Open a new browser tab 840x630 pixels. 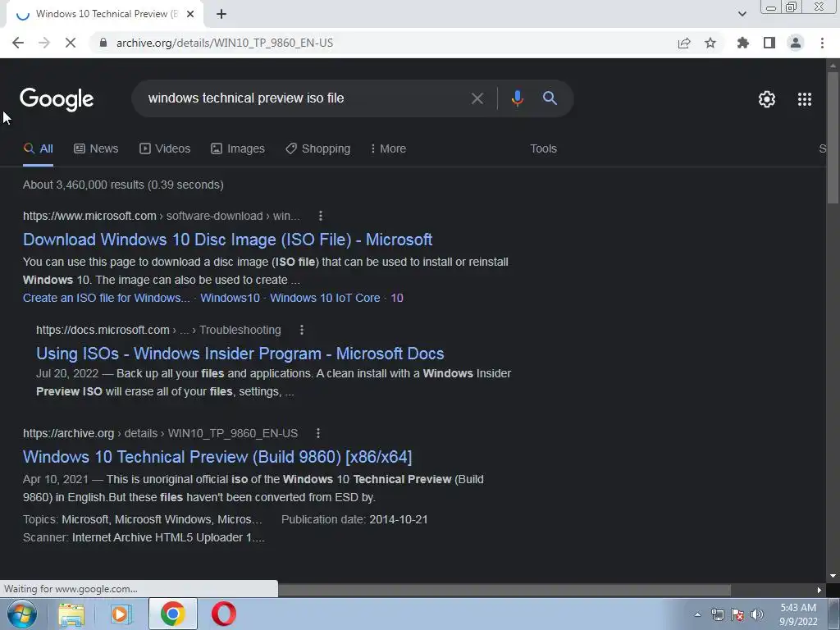pos(221,14)
